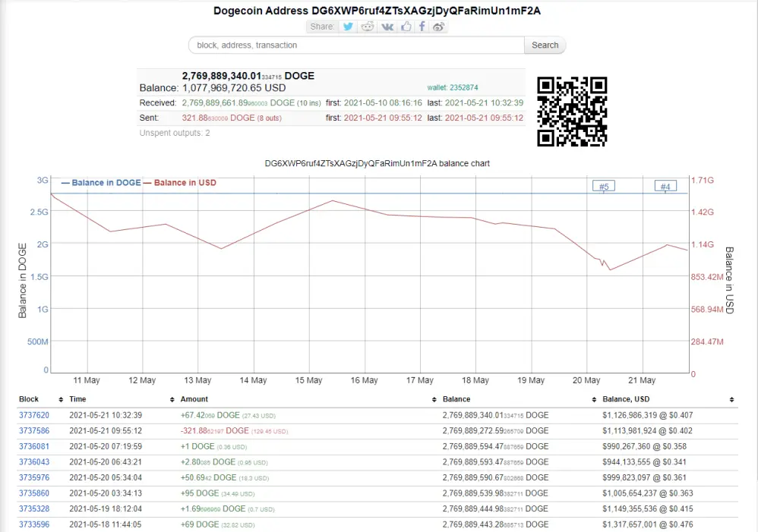Image resolution: width=758 pixels, height=532 pixels.
Task: Click the +50.69 DOGE amount
Action: [x=208, y=477]
